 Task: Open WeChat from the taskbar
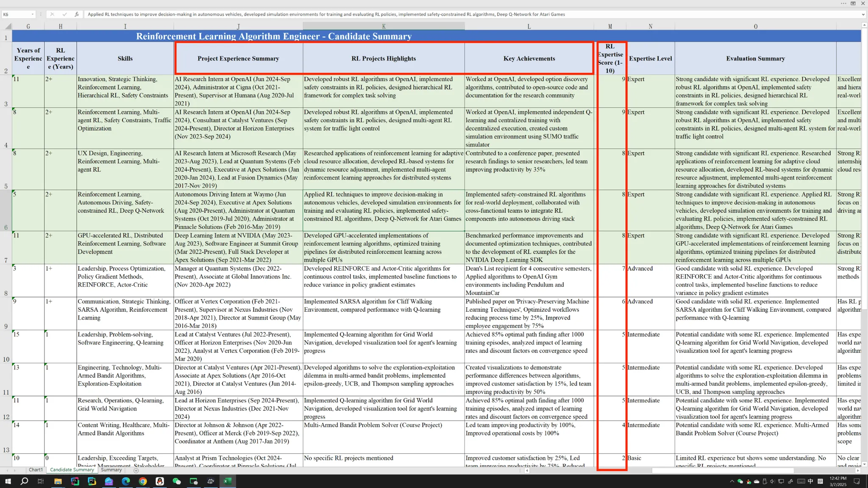pos(177,481)
